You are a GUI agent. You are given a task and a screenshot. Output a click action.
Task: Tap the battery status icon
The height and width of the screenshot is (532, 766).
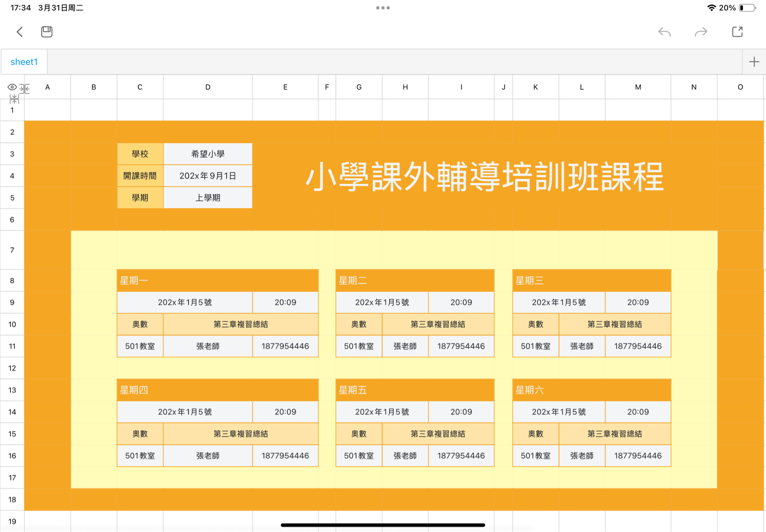[x=747, y=8]
